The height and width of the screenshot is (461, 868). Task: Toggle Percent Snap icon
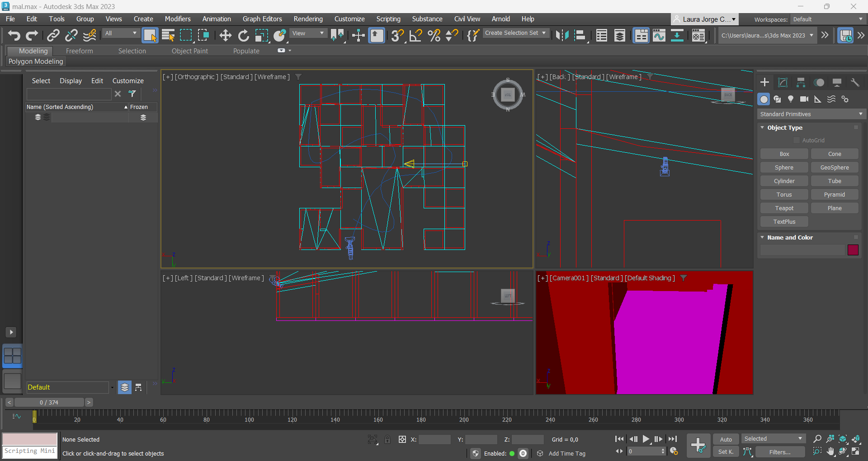click(x=434, y=35)
